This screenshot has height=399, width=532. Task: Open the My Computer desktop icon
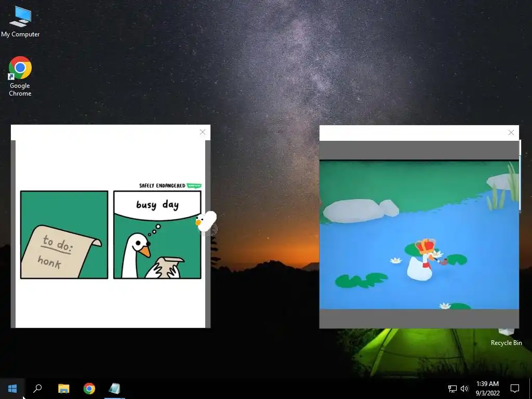tap(20, 21)
